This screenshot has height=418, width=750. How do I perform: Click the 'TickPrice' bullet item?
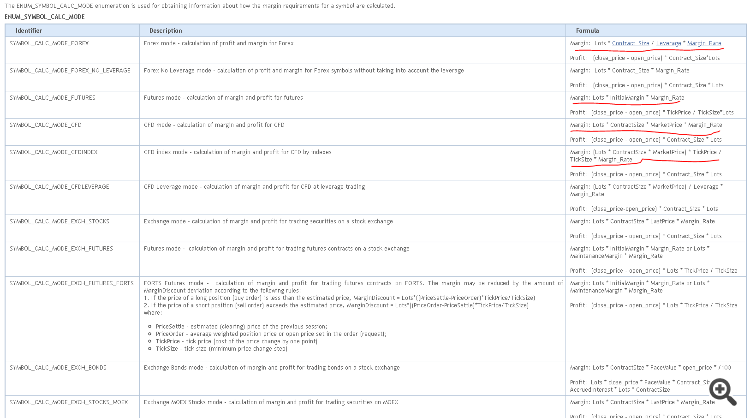(x=236, y=341)
